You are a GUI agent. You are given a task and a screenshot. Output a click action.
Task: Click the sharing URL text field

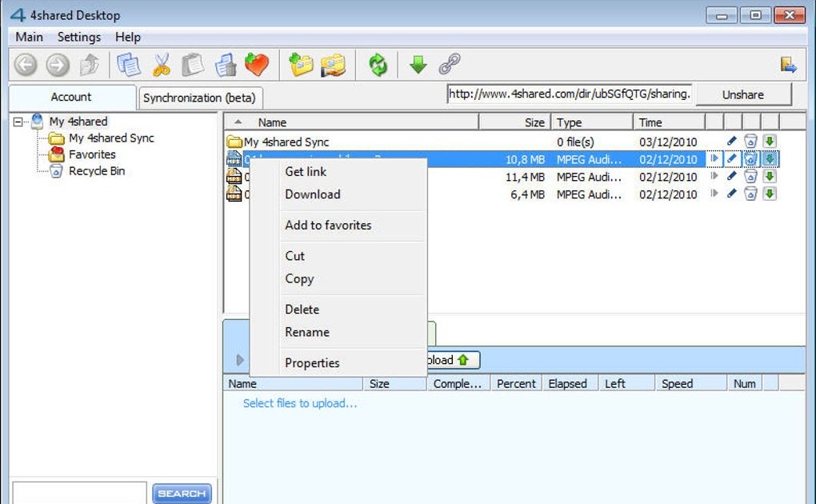point(570,94)
